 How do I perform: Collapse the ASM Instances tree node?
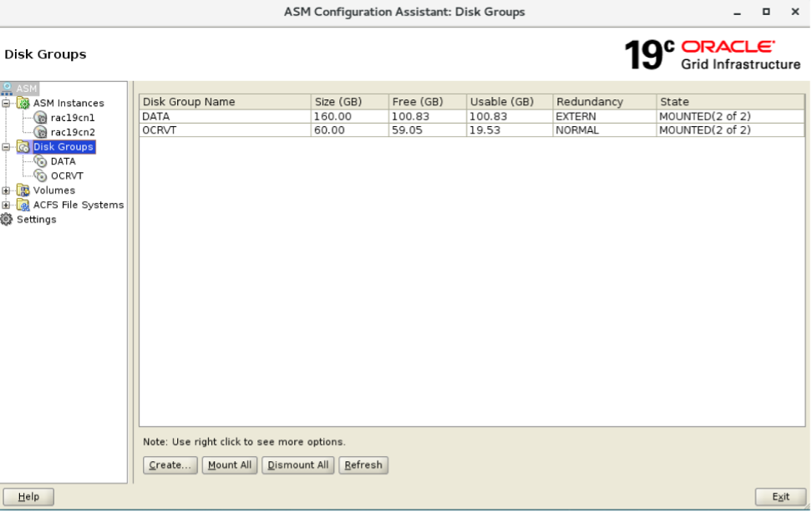pyautogui.click(x=6, y=104)
